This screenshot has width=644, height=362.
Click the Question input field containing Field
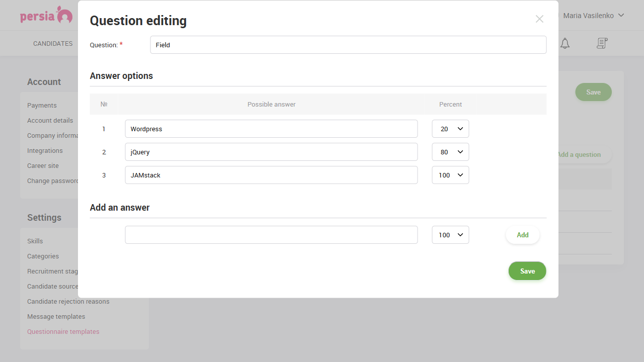pos(348,45)
